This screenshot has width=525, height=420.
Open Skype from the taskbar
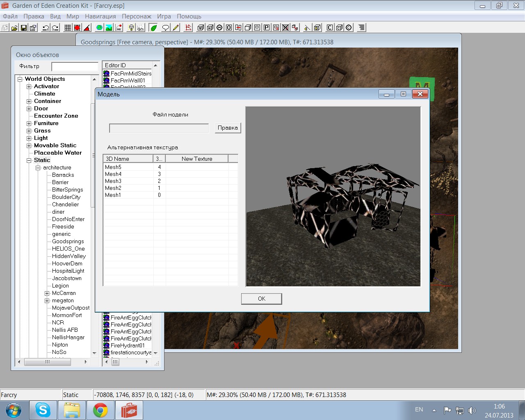pos(43,410)
